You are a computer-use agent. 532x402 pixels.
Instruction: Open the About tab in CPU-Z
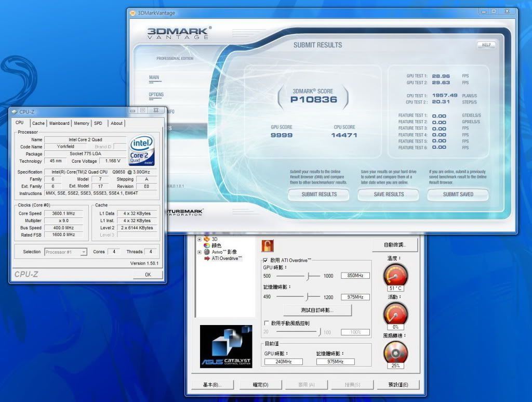pyautogui.click(x=116, y=123)
